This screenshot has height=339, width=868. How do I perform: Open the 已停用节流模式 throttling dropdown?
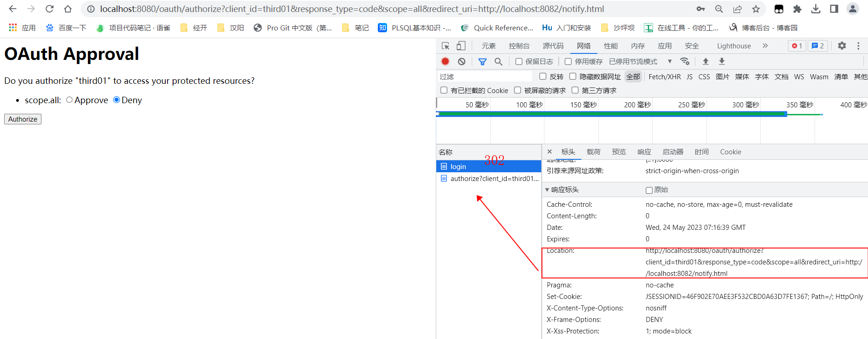pos(640,61)
